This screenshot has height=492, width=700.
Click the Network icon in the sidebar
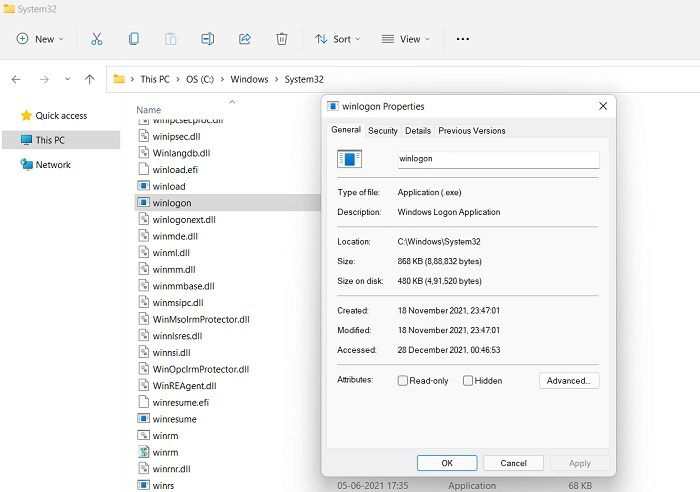click(26, 164)
